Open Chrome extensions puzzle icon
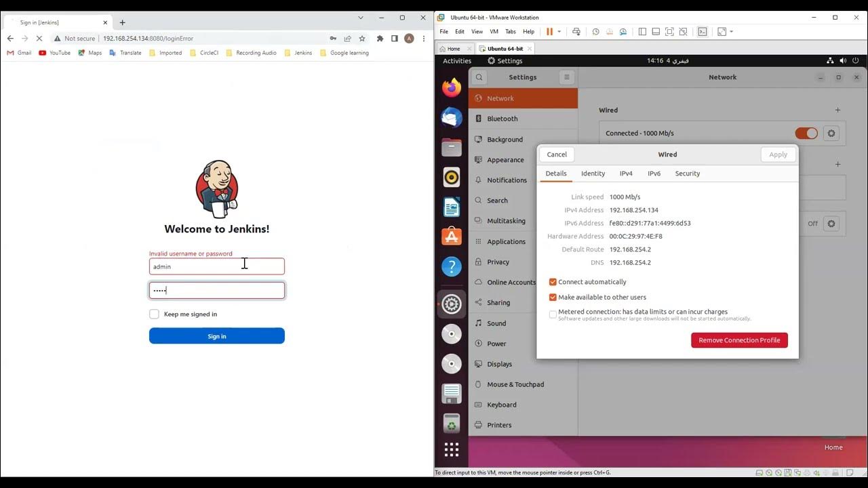The image size is (868, 488). tap(380, 39)
